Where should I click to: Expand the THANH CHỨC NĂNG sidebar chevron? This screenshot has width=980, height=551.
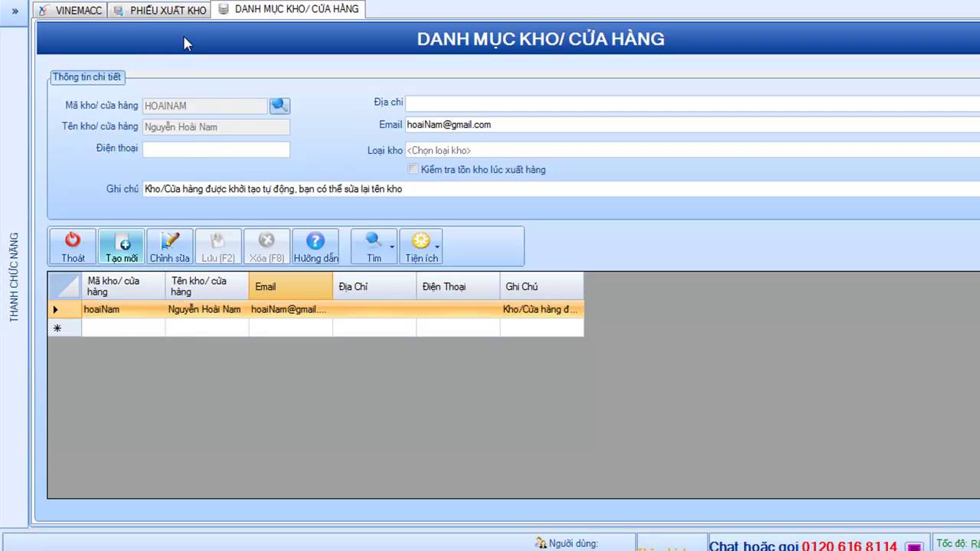(x=15, y=11)
